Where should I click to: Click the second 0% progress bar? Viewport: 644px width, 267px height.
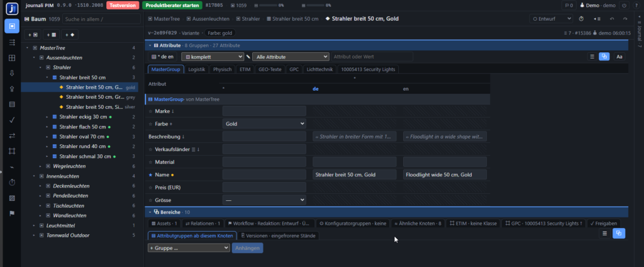[316, 6]
